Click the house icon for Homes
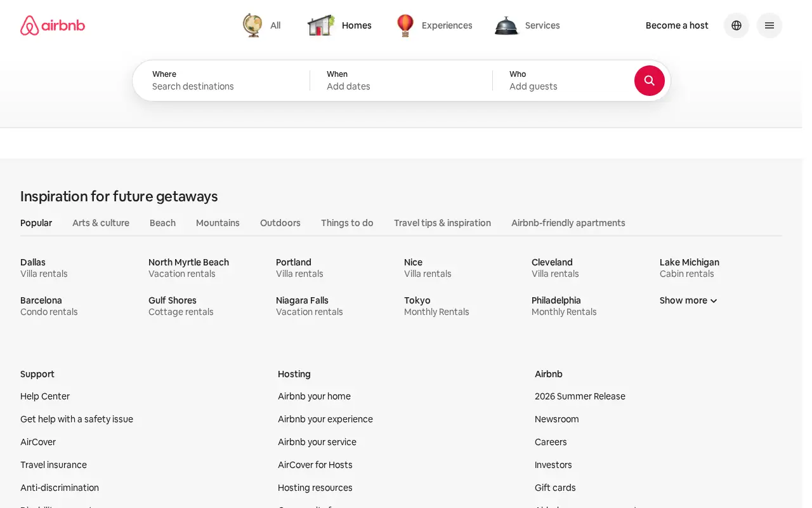The image size is (812, 508). 321,25
